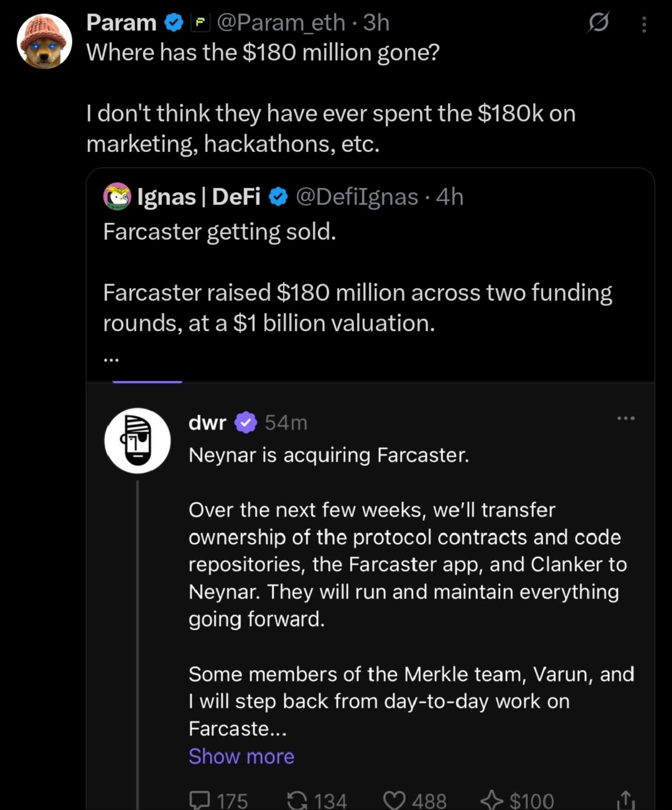This screenshot has width=672, height=810.
Task: Expand the cast with Show more
Action: point(241,756)
